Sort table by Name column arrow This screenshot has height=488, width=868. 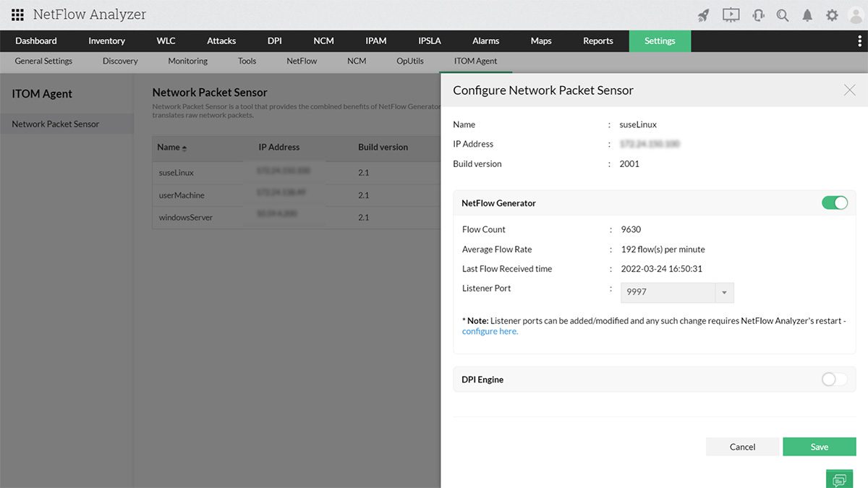coord(184,148)
